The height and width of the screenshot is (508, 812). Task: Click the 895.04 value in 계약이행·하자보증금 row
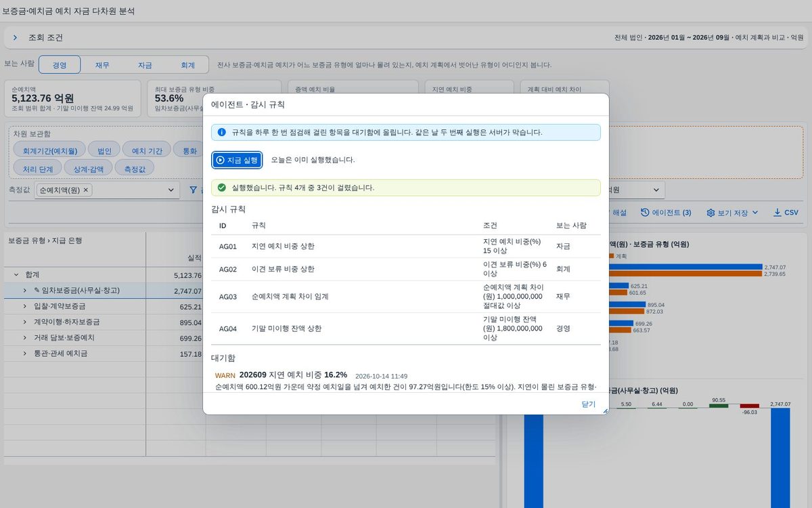(x=191, y=322)
